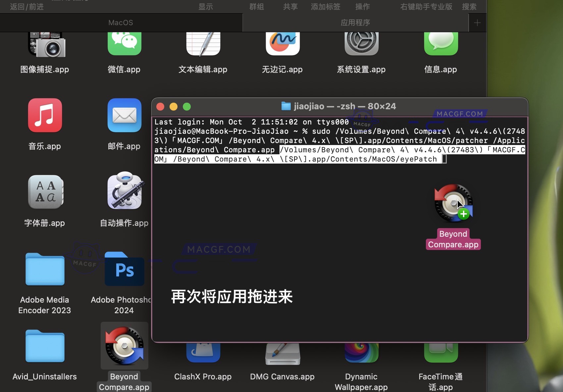Select 信息.app icon
Viewport: 563px width, 392px height.
440,43
